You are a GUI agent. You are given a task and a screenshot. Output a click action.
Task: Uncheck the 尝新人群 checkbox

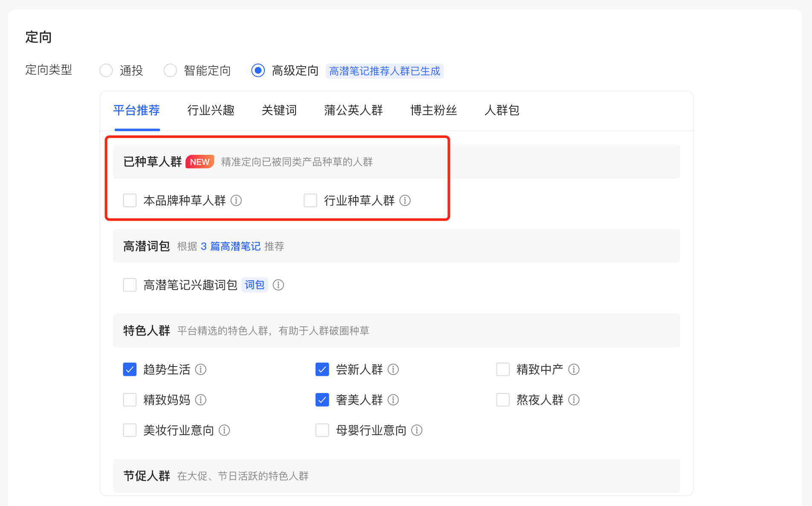(x=322, y=369)
